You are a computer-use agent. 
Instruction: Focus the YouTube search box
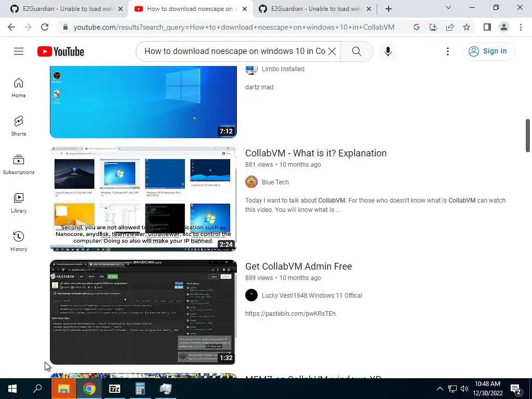click(235, 51)
